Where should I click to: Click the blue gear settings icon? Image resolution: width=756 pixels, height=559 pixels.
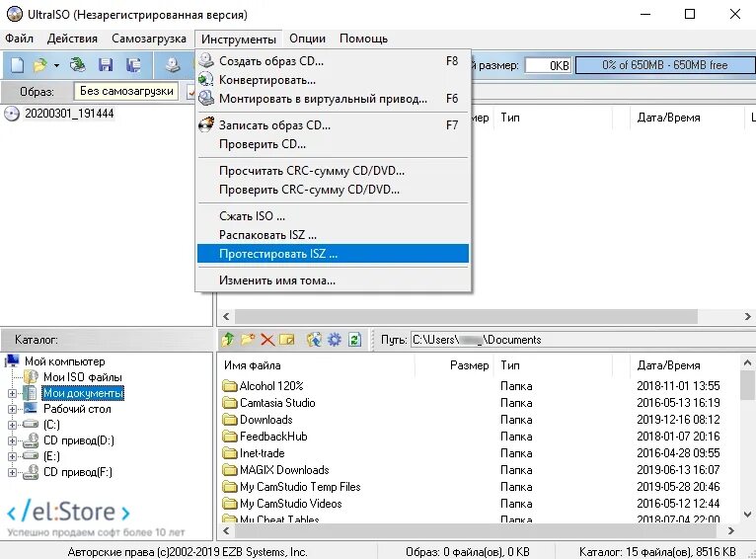click(x=335, y=340)
